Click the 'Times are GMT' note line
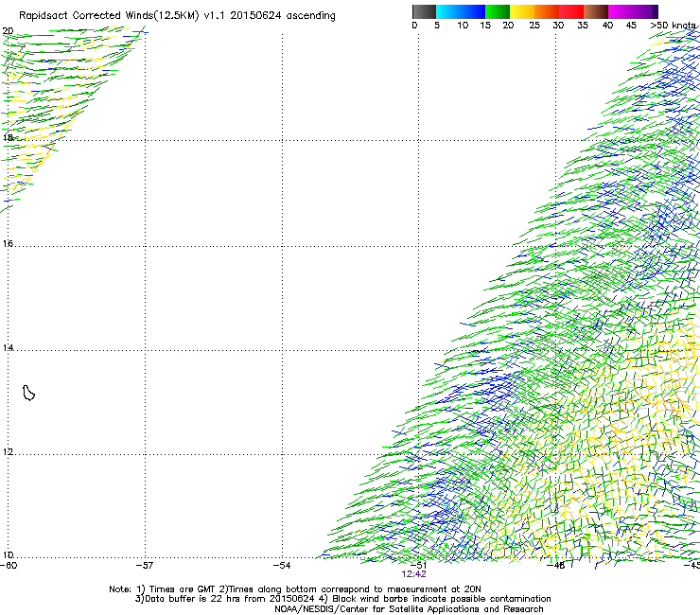This screenshot has width=700, height=615. coord(295,589)
